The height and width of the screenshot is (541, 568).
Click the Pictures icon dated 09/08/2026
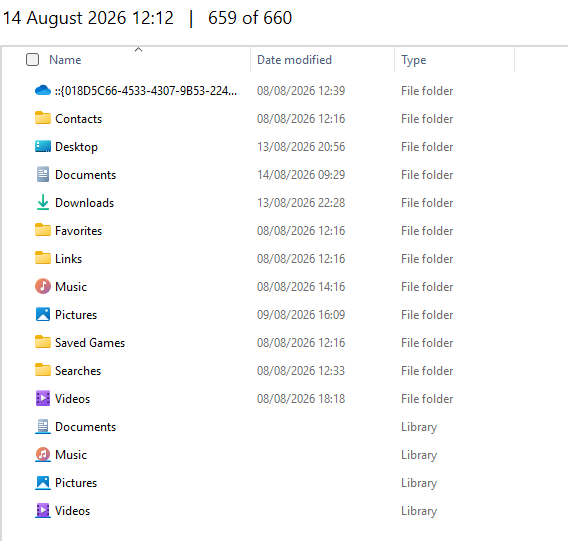[x=43, y=314]
